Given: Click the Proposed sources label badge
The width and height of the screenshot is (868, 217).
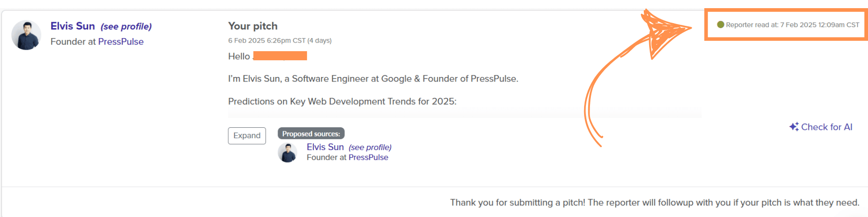Looking at the screenshot, I should (x=311, y=134).
